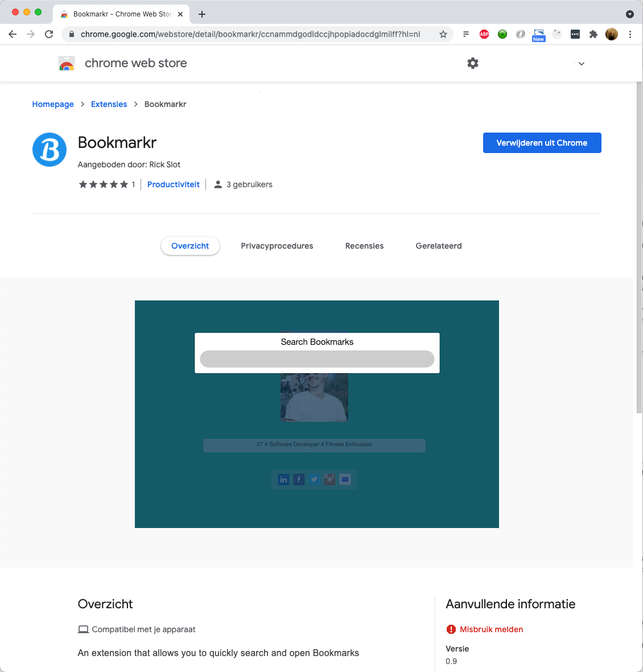Open the Recensies tab

(364, 246)
